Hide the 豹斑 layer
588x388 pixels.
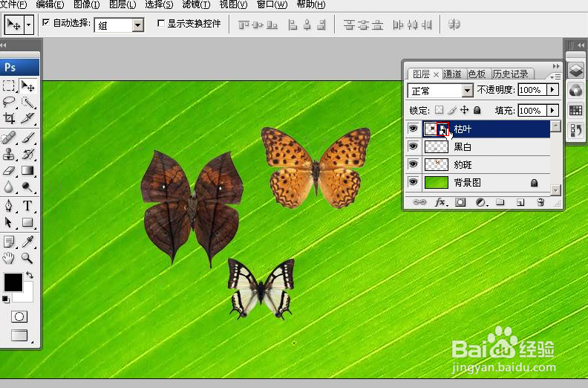413,164
